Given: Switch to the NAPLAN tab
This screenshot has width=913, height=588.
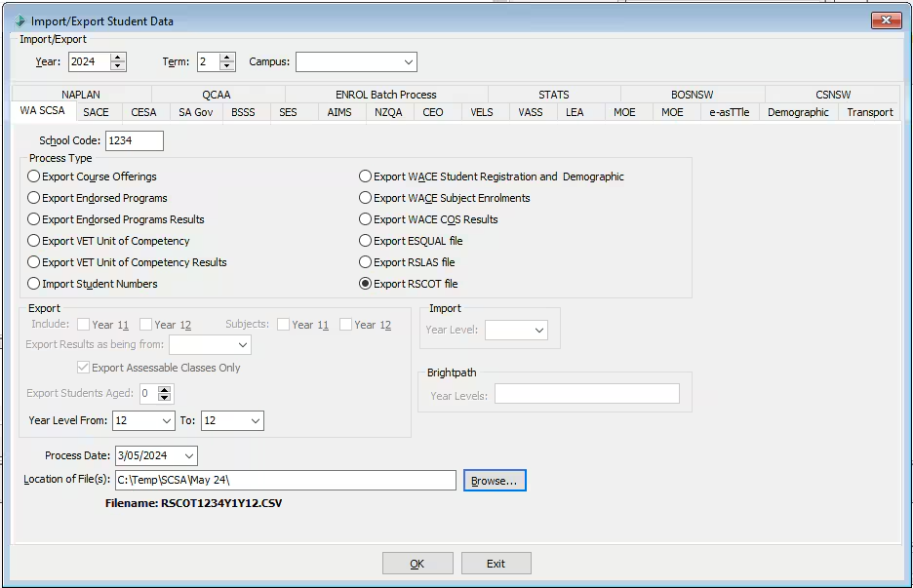Looking at the screenshot, I should click(x=80, y=95).
